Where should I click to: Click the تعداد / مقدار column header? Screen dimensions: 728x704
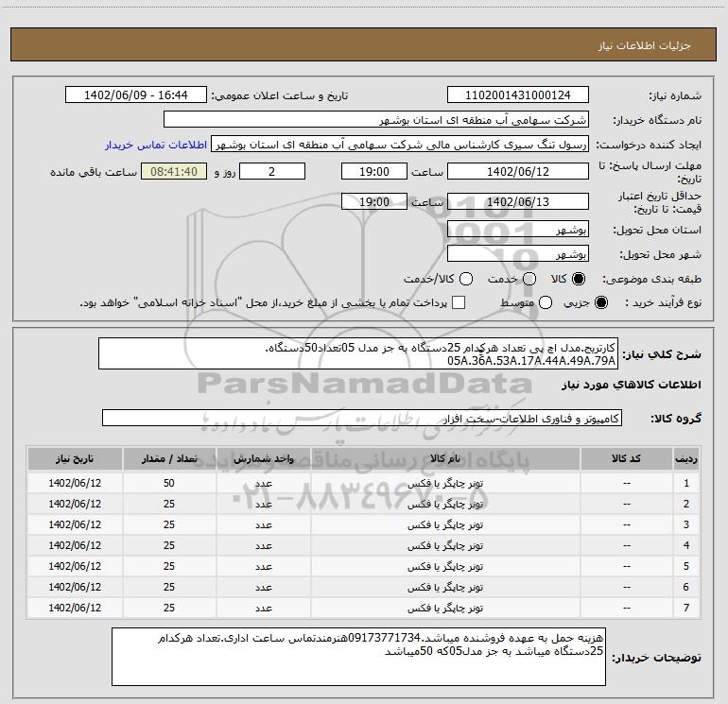[x=169, y=459]
